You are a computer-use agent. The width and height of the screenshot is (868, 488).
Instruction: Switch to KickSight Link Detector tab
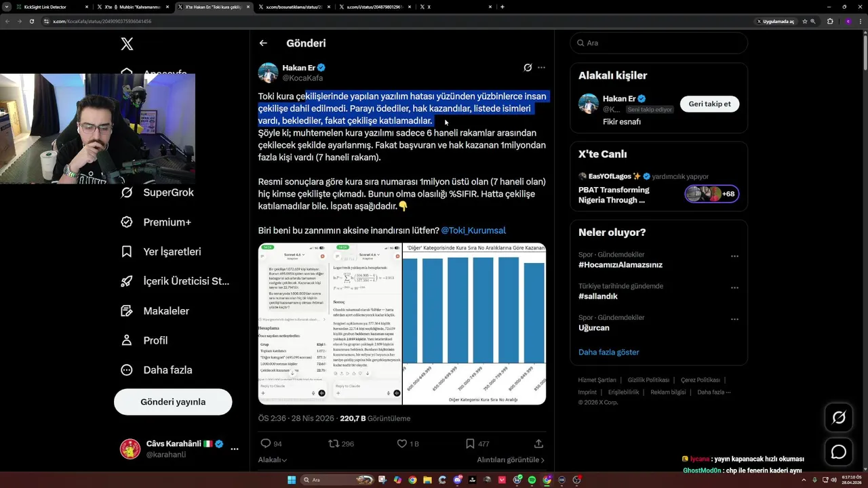click(x=52, y=7)
